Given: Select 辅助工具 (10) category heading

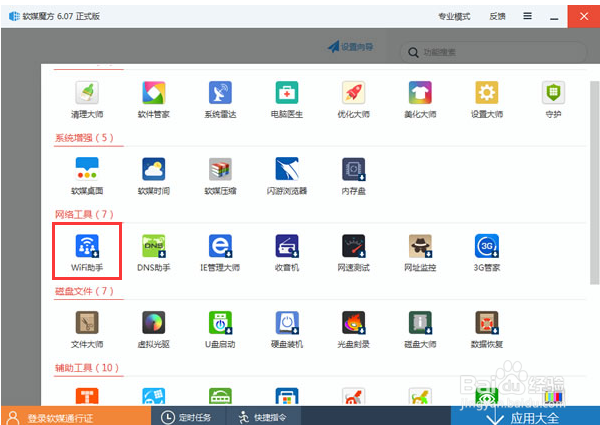Looking at the screenshot, I should [x=87, y=368].
